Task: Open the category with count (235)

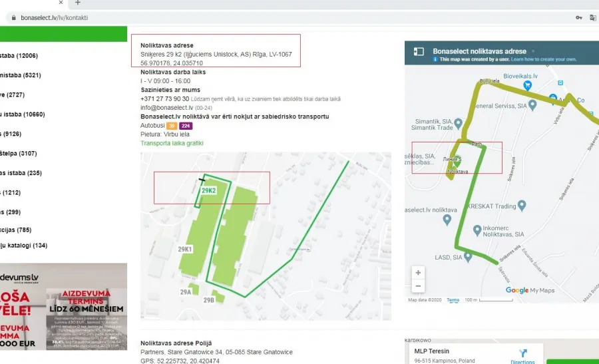Action: 21,173
